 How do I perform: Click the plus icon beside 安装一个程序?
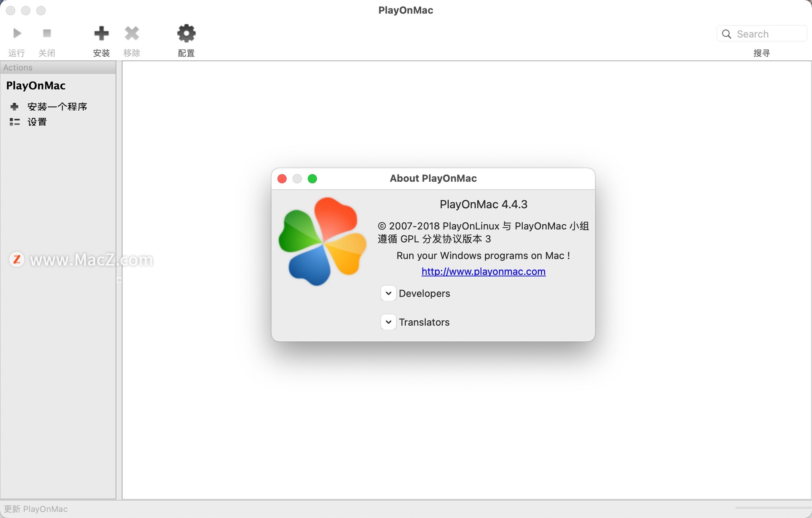click(14, 106)
